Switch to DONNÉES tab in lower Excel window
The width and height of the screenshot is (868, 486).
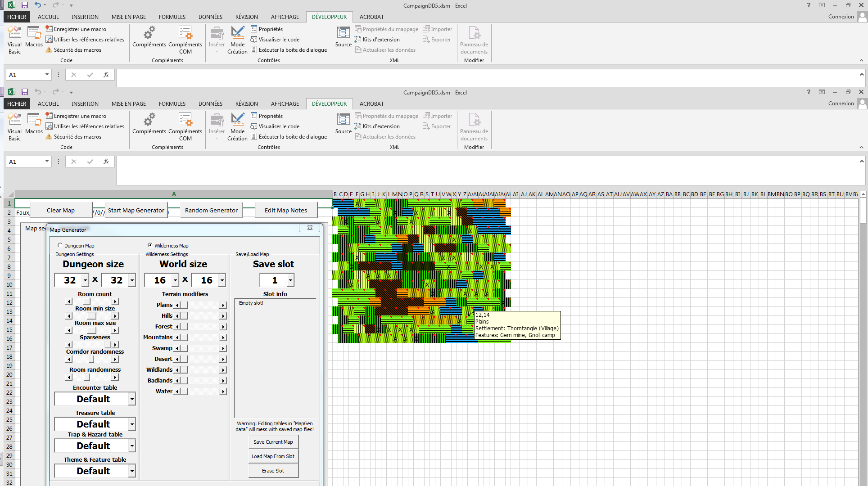click(x=210, y=103)
